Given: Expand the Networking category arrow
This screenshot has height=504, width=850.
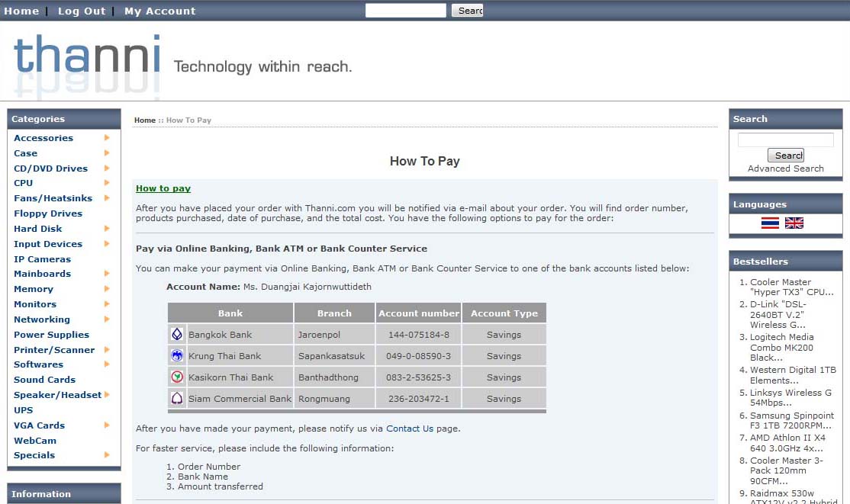Looking at the screenshot, I should 107,319.
